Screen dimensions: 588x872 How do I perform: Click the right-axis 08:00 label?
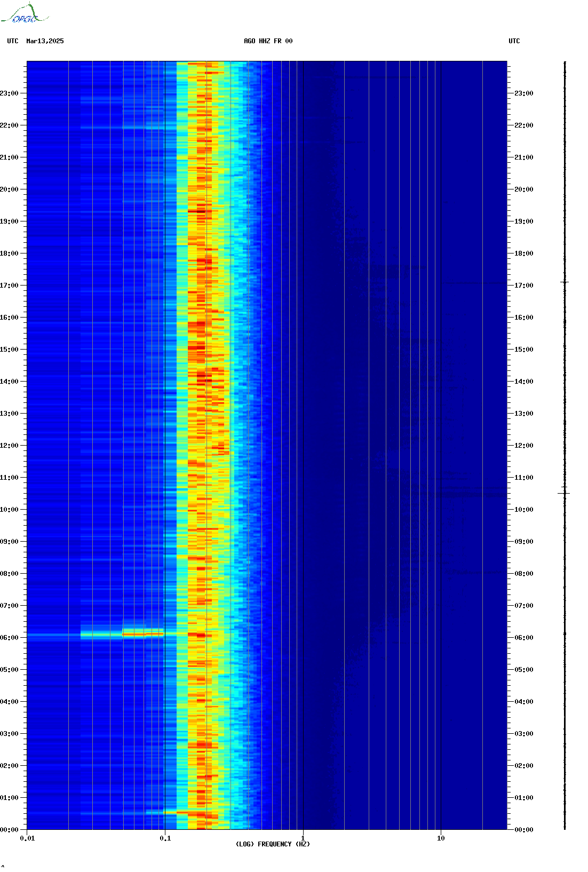pyautogui.click(x=524, y=574)
